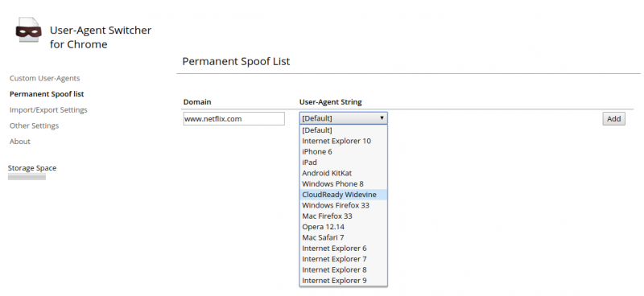Choose Internet Explorer 10 from the list

coord(344,141)
